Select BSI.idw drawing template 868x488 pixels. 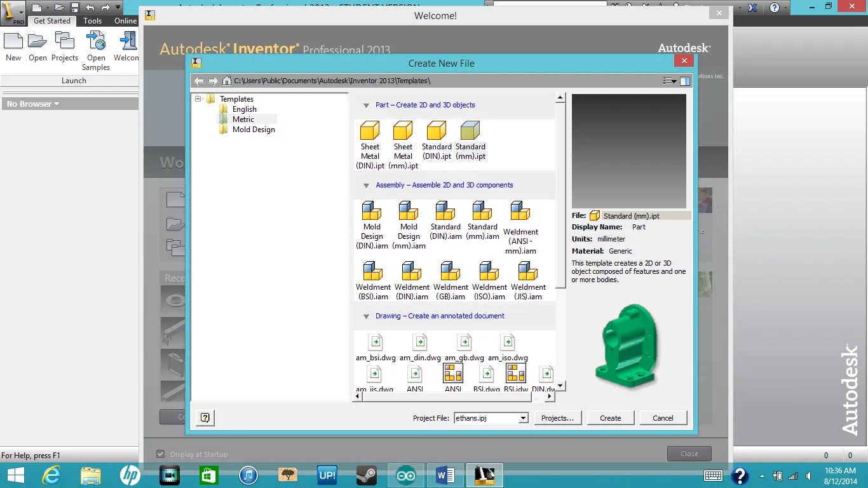[516, 378]
